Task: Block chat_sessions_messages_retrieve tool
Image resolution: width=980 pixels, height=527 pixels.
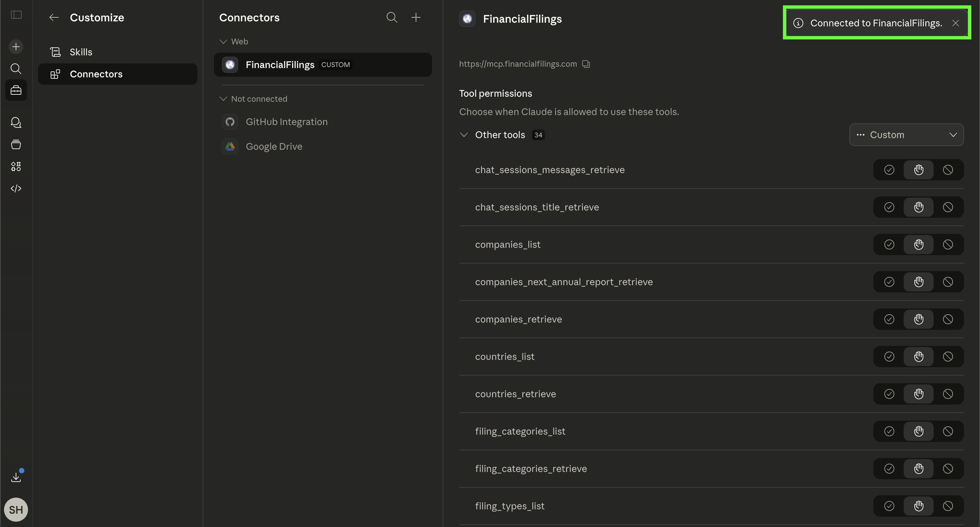Action: click(x=948, y=170)
